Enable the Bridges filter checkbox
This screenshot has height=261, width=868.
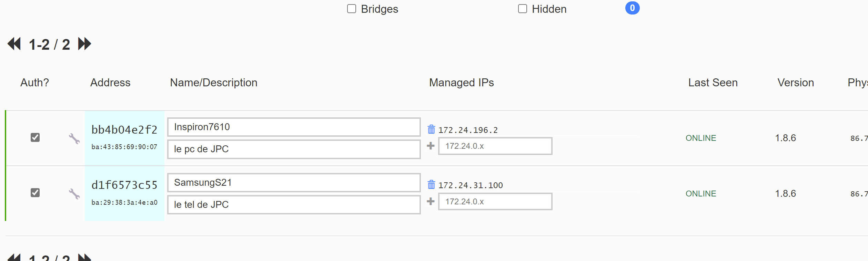(x=352, y=9)
